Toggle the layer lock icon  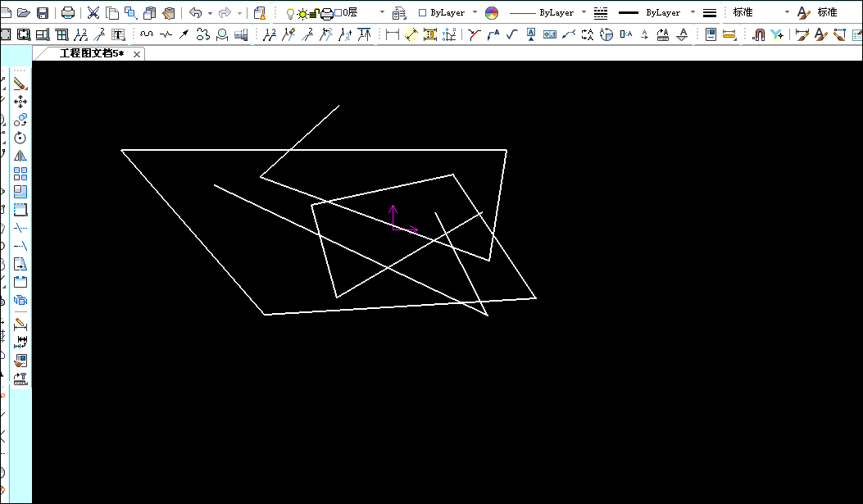click(314, 13)
